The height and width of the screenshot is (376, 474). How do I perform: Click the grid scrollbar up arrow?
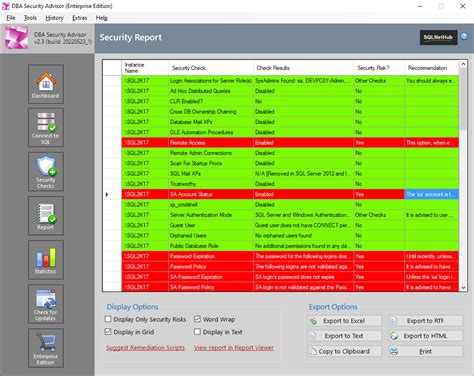point(463,64)
